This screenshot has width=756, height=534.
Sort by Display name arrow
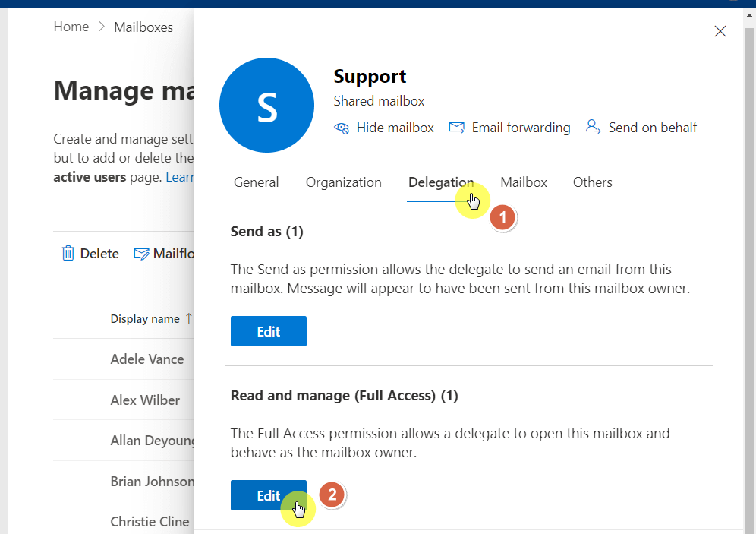(189, 319)
